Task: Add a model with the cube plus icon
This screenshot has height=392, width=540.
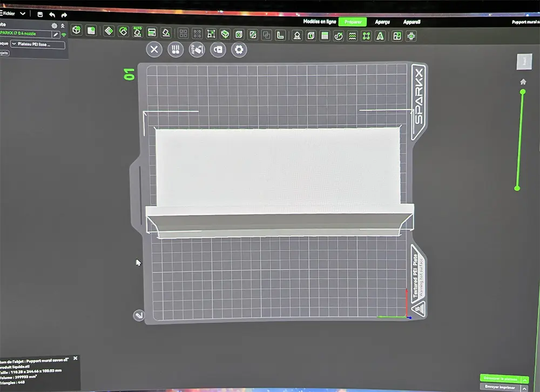Action: pyautogui.click(x=77, y=30)
